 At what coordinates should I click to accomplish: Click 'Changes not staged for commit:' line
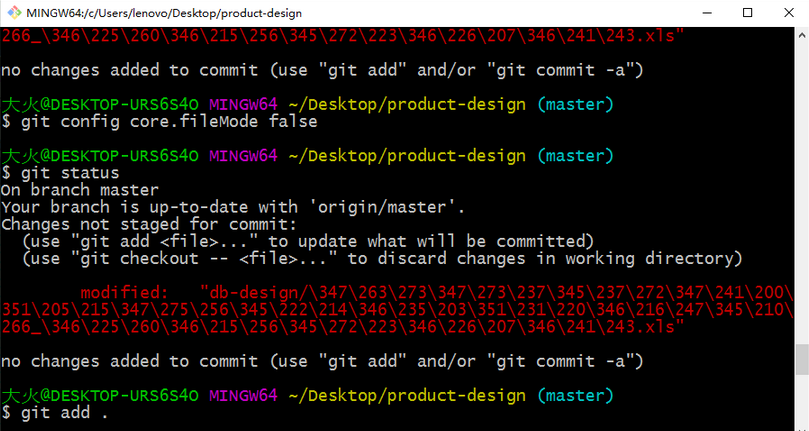point(149,224)
